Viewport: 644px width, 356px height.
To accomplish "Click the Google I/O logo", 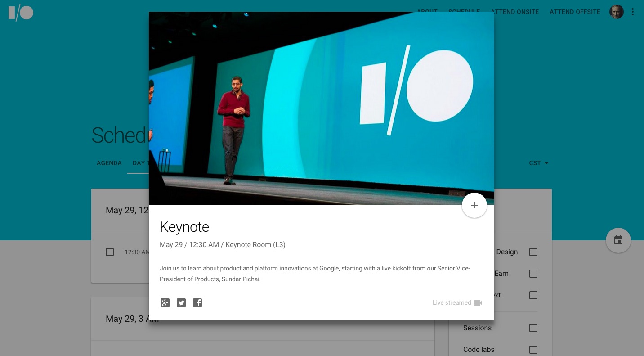I will tap(21, 13).
